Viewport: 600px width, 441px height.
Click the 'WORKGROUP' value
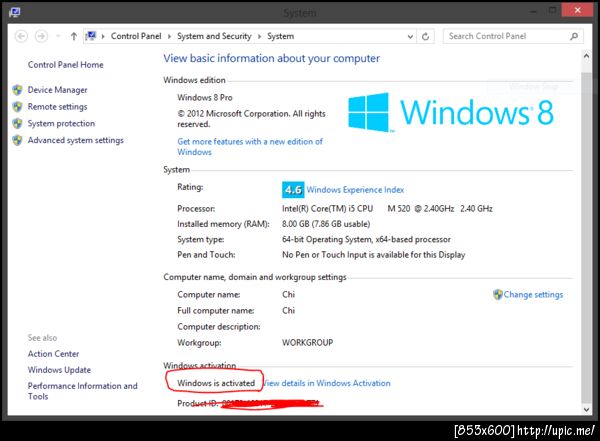click(x=308, y=343)
